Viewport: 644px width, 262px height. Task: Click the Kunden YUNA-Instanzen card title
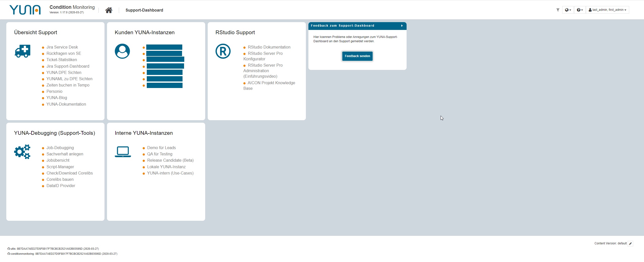point(145,32)
